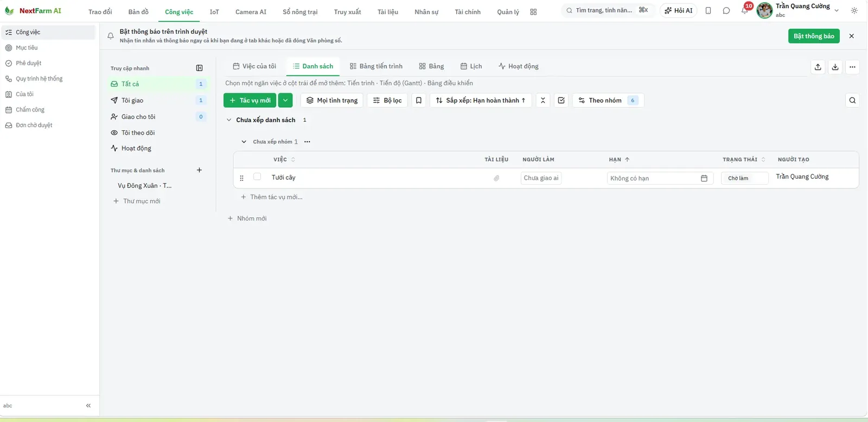Open the user account dropdown chevron
Image resolution: width=868 pixels, height=422 pixels.
(837, 10)
